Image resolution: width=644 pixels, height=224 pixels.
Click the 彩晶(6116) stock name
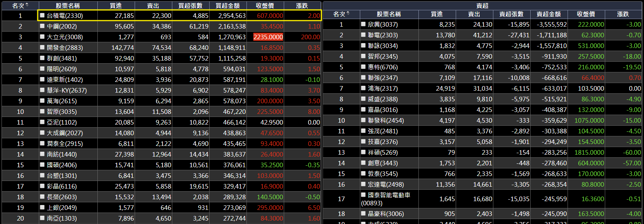[62, 186]
